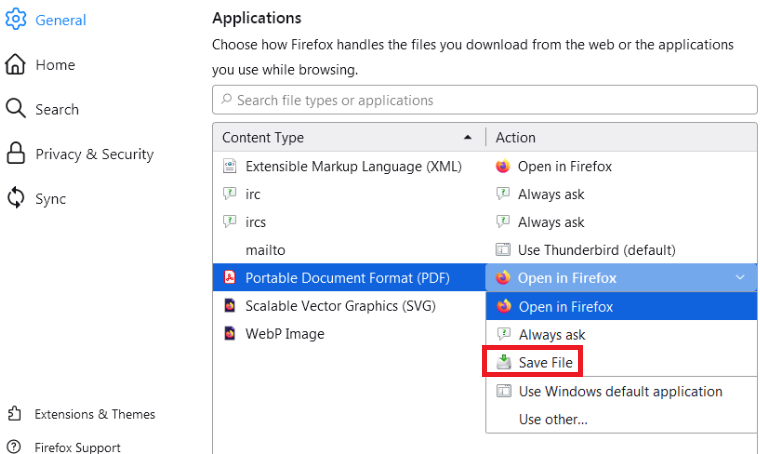Click the Home house icon
Viewport: 760px width, 454px height.
[15, 64]
